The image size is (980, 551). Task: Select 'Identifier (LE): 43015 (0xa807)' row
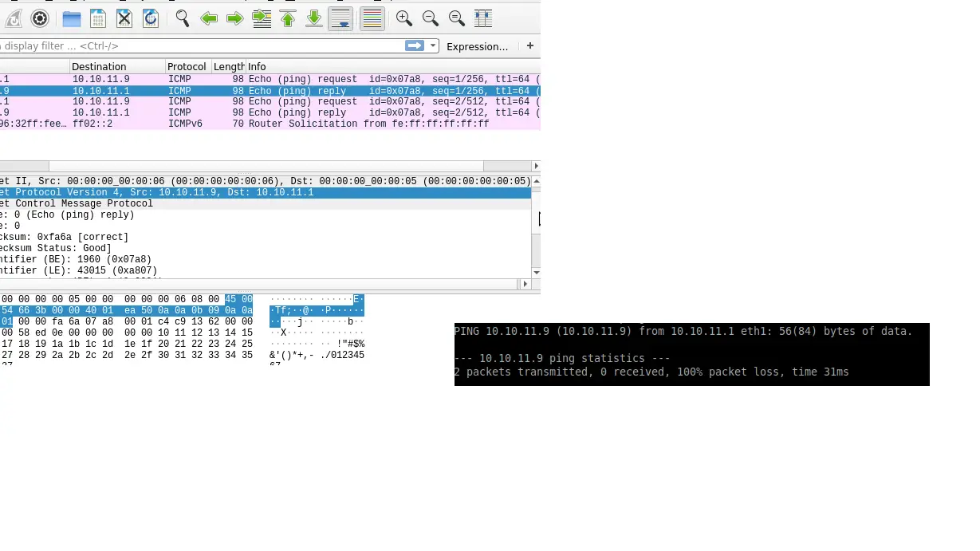pos(265,271)
